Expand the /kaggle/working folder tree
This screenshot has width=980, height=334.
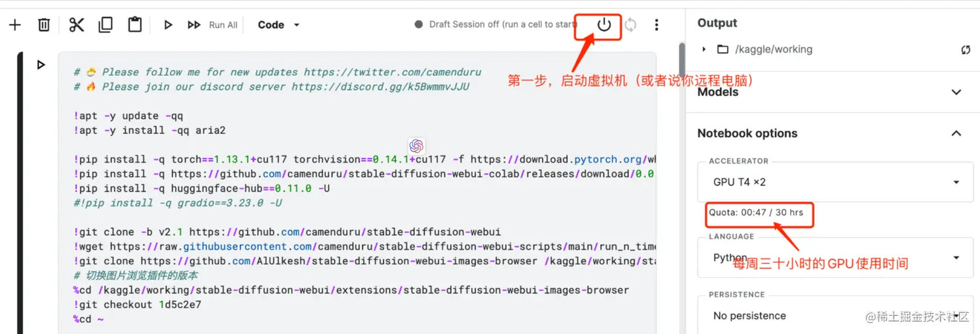click(704, 49)
